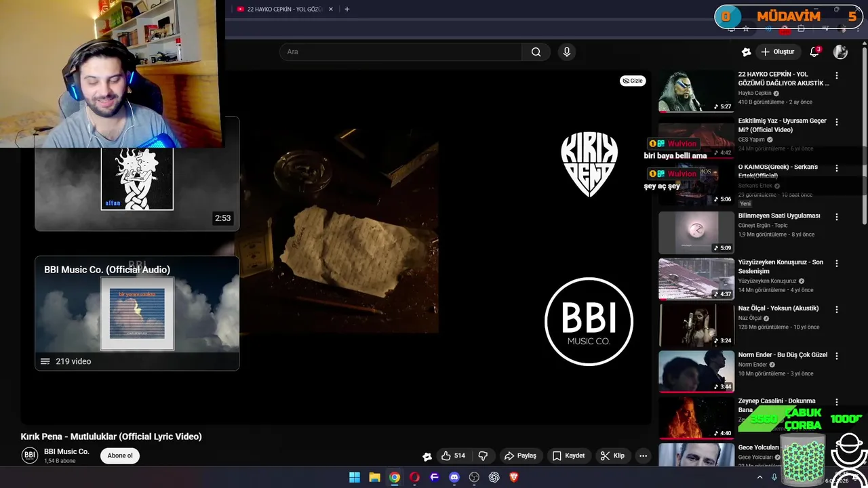Image resolution: width=868 pixels, height=488 pixels.
Task: Open the notifications bell
Action: (814, 52)
